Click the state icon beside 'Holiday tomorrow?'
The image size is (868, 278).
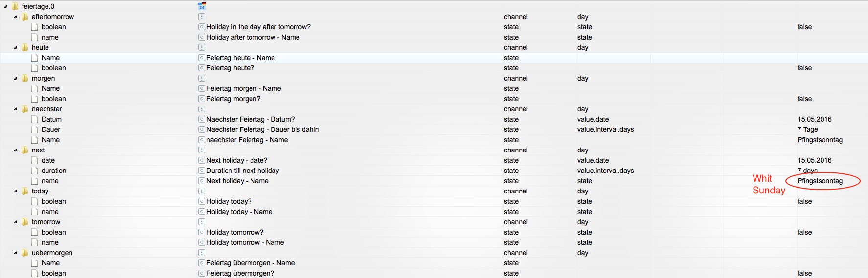[202, 232]
